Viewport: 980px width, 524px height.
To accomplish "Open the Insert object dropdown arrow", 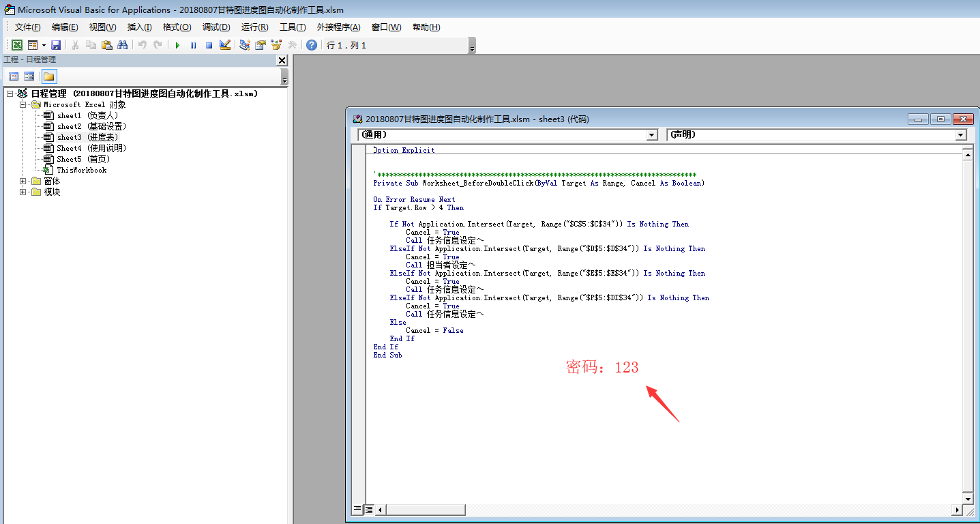I will tap(44, 45).
